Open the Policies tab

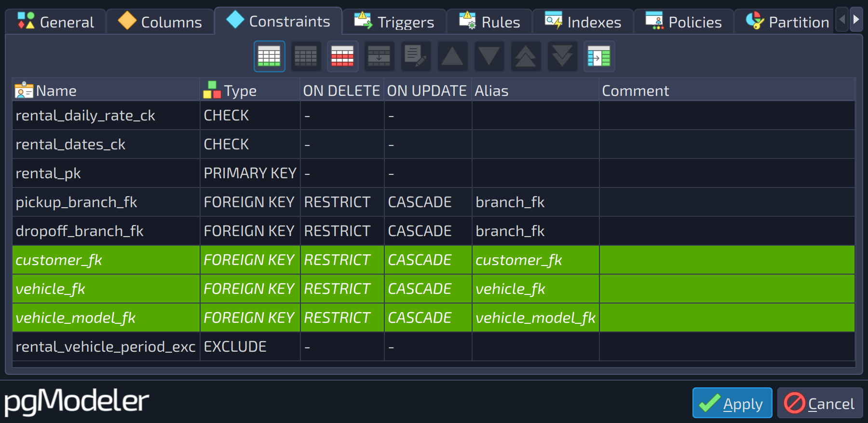683,22
